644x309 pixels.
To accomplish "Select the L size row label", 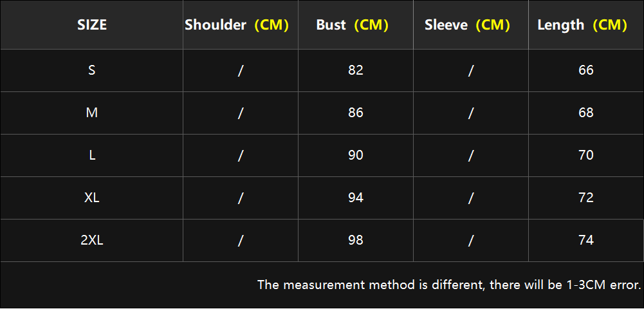I will click(x=92, y=155).
